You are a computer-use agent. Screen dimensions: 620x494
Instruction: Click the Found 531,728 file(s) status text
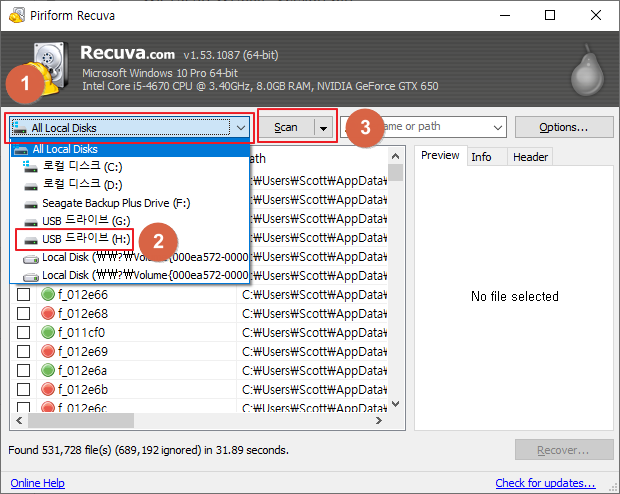click(x=148, y=450)
